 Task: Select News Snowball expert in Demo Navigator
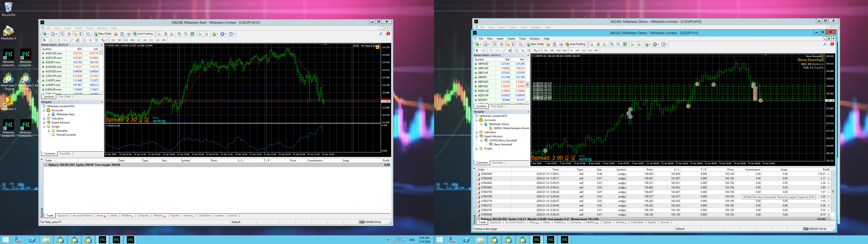[x=502, y=145]
